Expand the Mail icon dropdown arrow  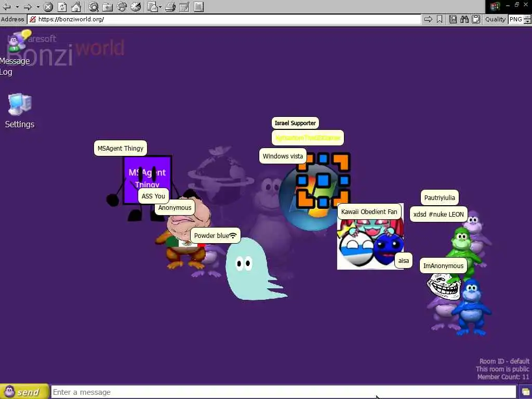[x=160, y=6]
